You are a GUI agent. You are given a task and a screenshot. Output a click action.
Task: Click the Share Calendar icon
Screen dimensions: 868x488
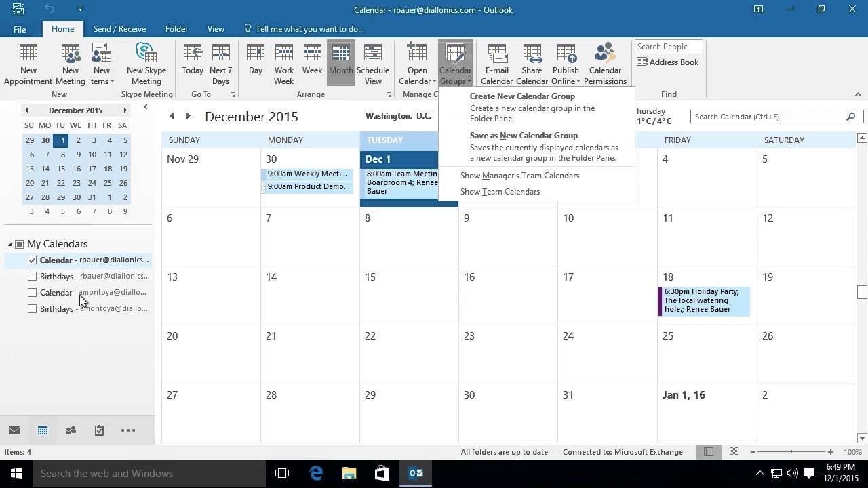tap(532, 64)
